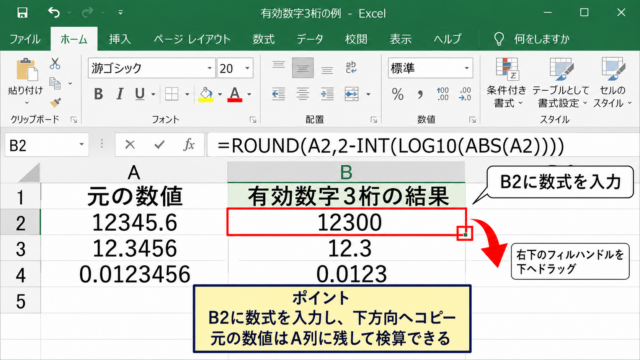
Task: Click formula bar Enter checkmark icon
Action: coord(160,144)
